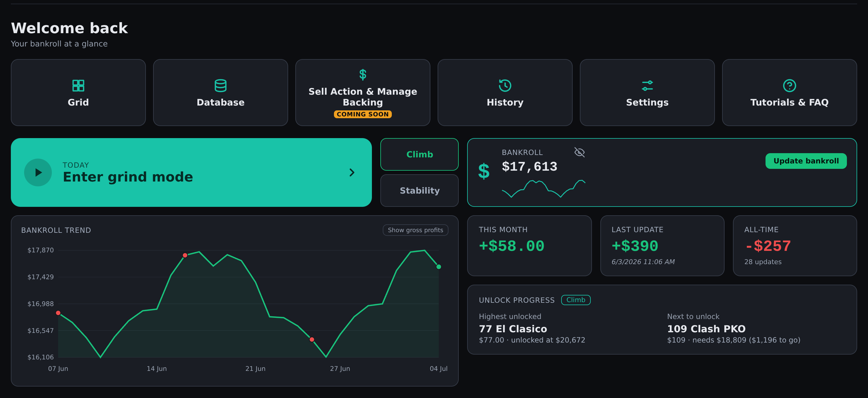
Task: Click the 28 updates text
Action: [763, 262]
